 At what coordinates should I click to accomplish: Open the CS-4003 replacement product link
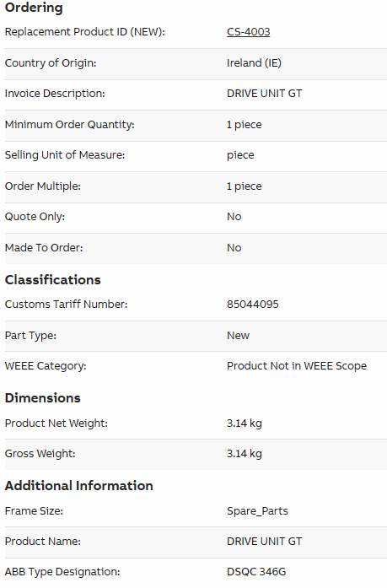(248, 32)
